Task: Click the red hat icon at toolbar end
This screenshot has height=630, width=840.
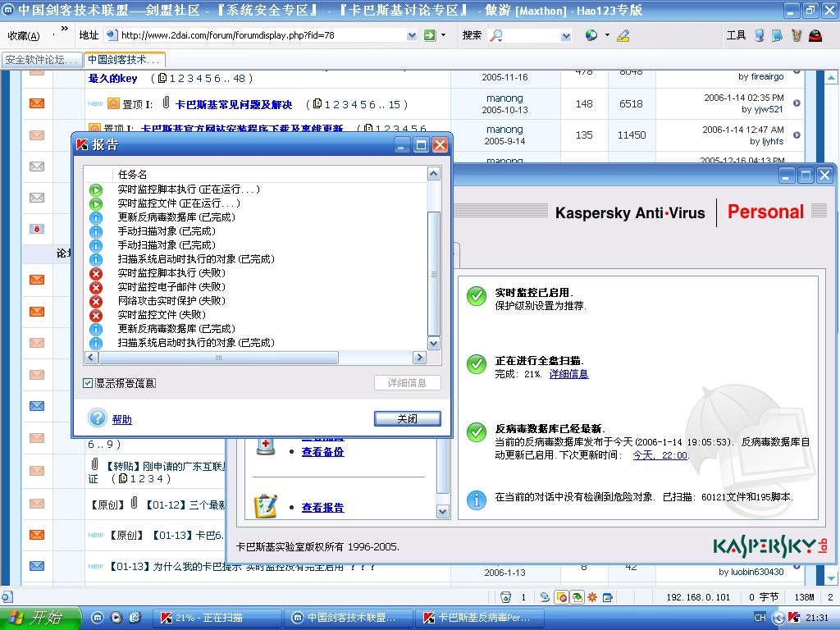Action: pos(815,35)
